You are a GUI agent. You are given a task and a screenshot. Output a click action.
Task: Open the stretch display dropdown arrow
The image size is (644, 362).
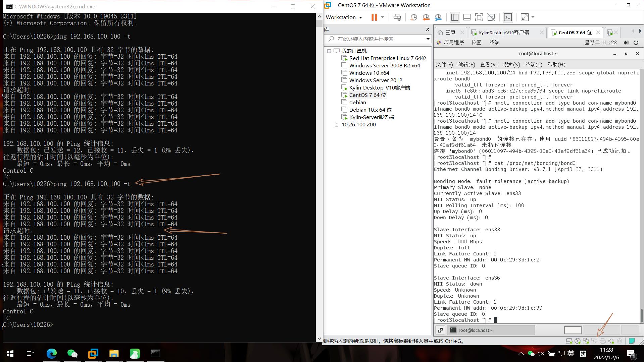click(x=533, y=17)
